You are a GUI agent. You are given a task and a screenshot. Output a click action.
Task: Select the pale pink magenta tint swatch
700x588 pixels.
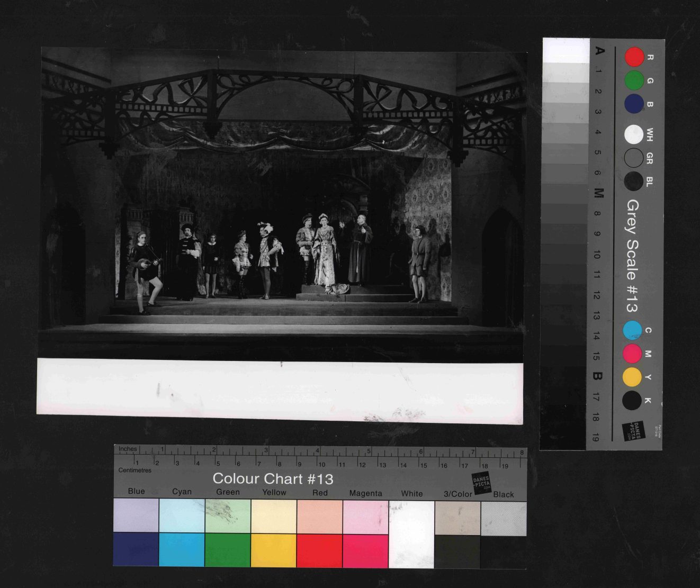(x=365, y=516)
